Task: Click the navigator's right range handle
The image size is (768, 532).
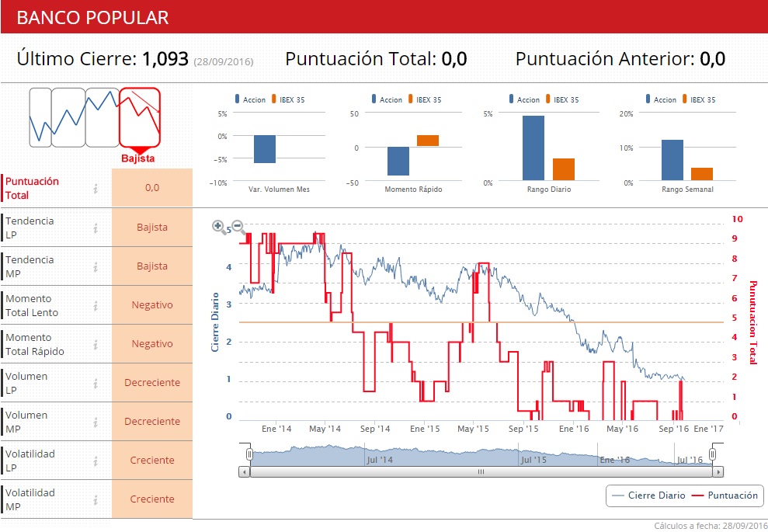Action: click(713, 454)
